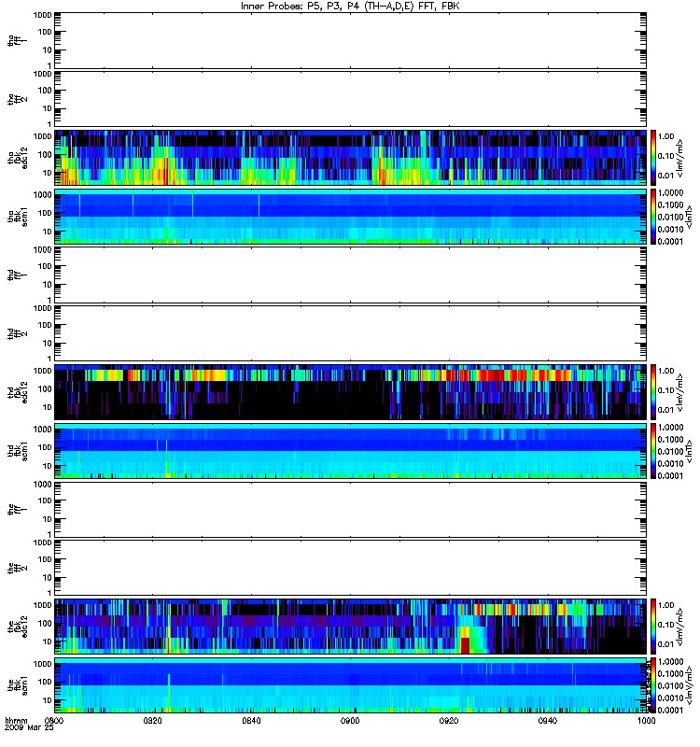Click the <|nT|> unit label beside tha scm1 color bar

[688, 218]
